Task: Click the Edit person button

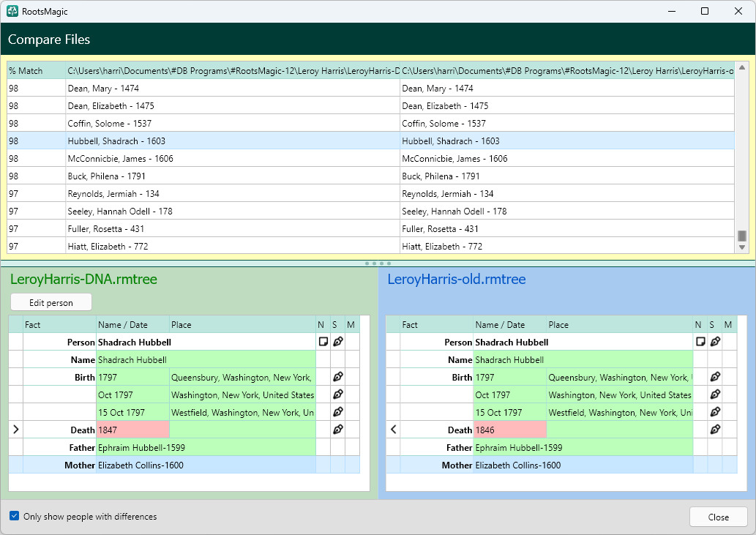Action: 51,303
